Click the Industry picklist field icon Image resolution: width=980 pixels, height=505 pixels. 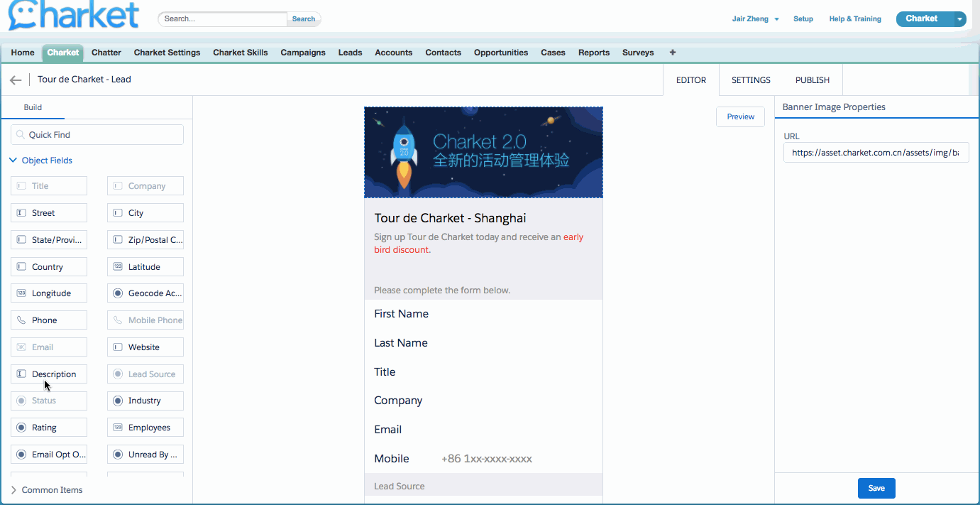pos(118,401)
